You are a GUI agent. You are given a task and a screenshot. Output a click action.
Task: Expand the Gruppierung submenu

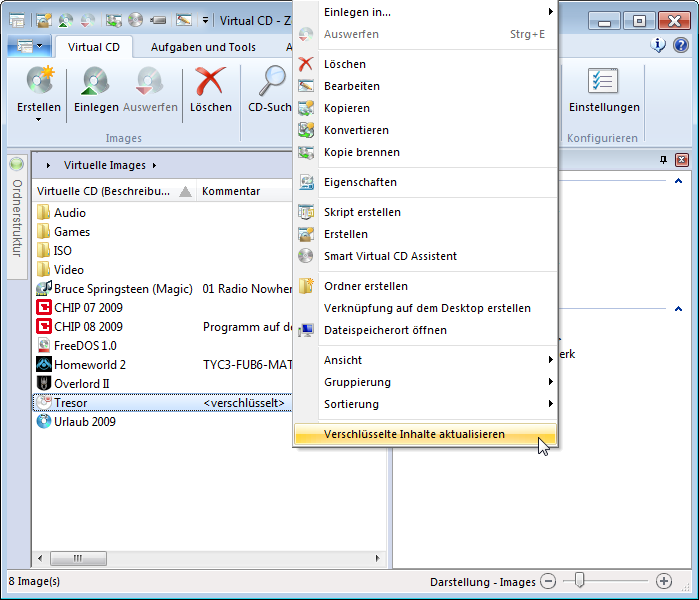point(425,382)
